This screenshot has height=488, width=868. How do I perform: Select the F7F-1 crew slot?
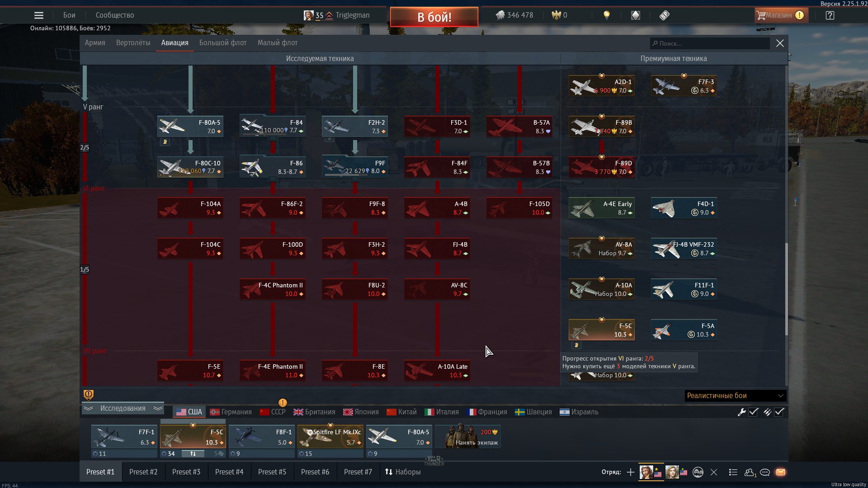(124, 436)
